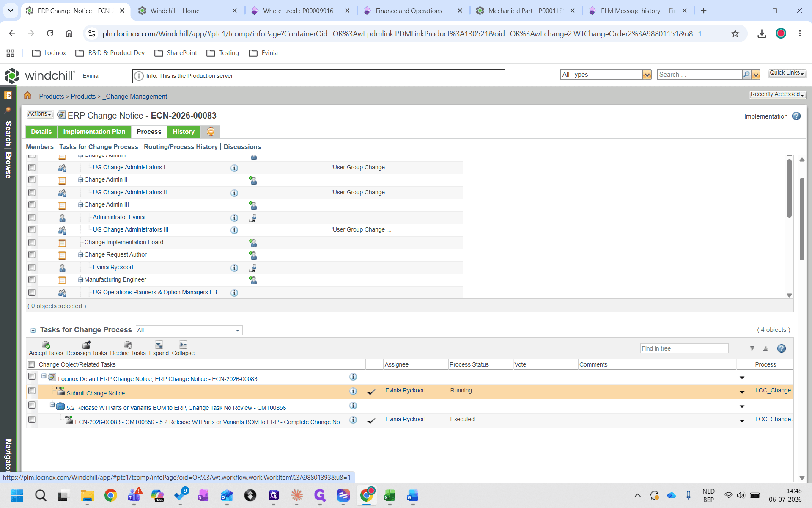
Task: Tick the select-all checkbox in tasks table header
Action: 31,364
